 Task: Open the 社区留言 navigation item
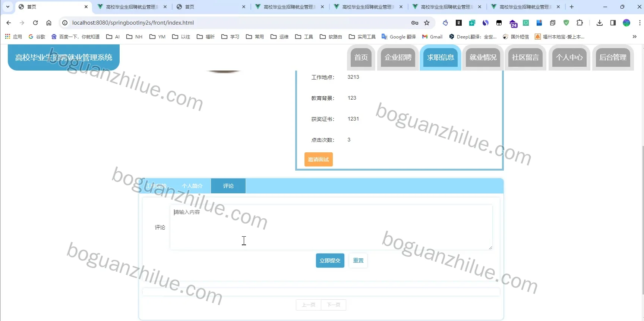point(525,57)
